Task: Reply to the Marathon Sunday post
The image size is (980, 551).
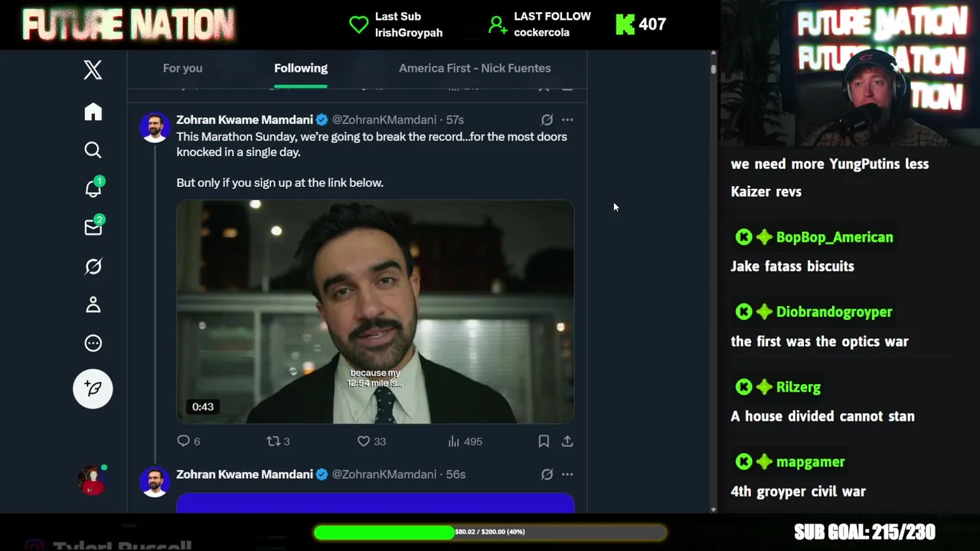Action: point(183,442)
